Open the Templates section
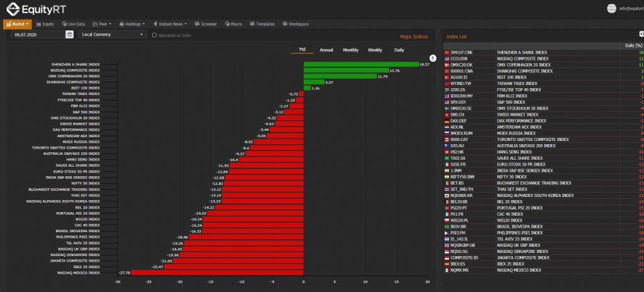The image size is (644, 292). coord(262,25)
